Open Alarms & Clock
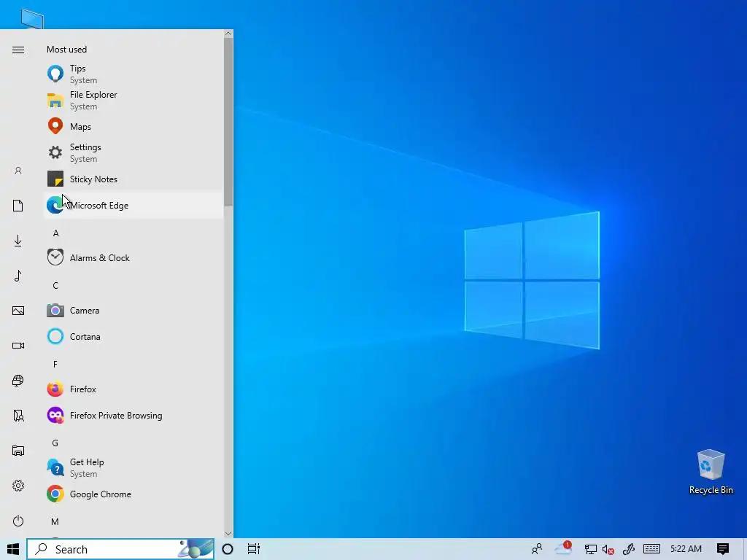This screenshot has width=747, height=560. pos(133,257)
